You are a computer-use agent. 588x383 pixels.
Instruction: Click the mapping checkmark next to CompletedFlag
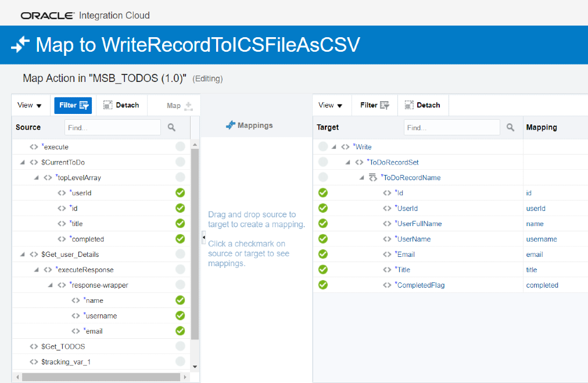[323, 285]
